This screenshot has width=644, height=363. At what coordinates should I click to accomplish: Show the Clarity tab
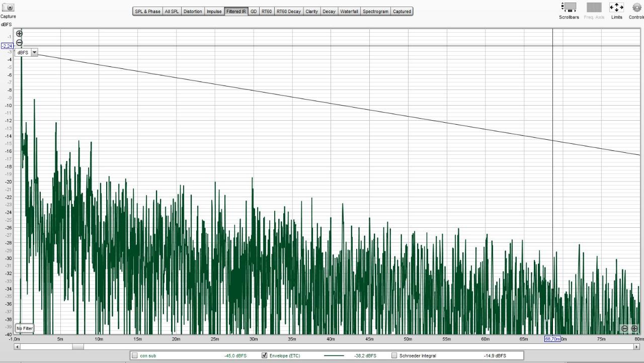click(x=312, y=12)
